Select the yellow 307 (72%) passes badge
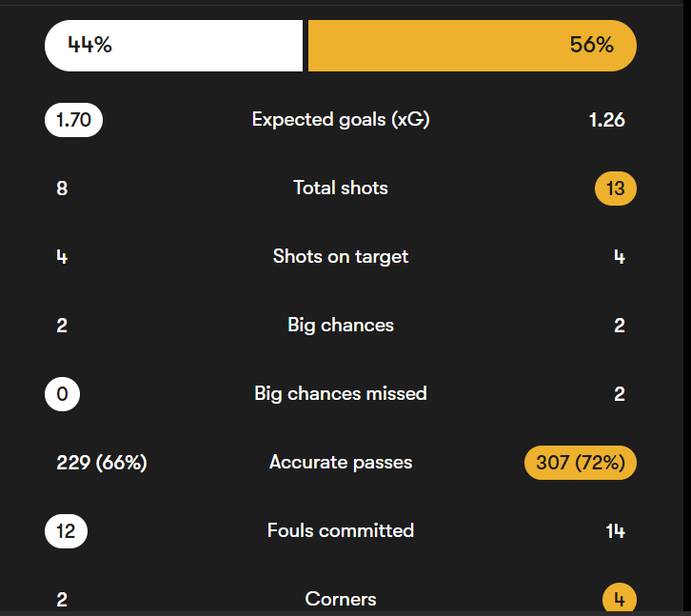 [581, 463]
